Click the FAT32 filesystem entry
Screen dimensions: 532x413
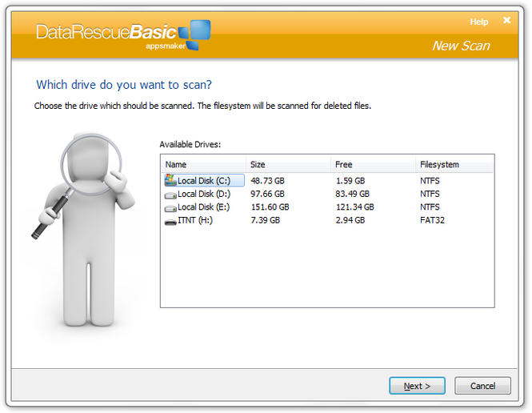tap(432, 220)
